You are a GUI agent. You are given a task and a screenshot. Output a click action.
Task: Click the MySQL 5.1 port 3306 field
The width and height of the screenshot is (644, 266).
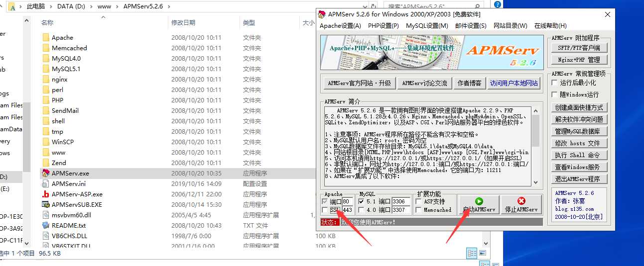click(401, 202)
